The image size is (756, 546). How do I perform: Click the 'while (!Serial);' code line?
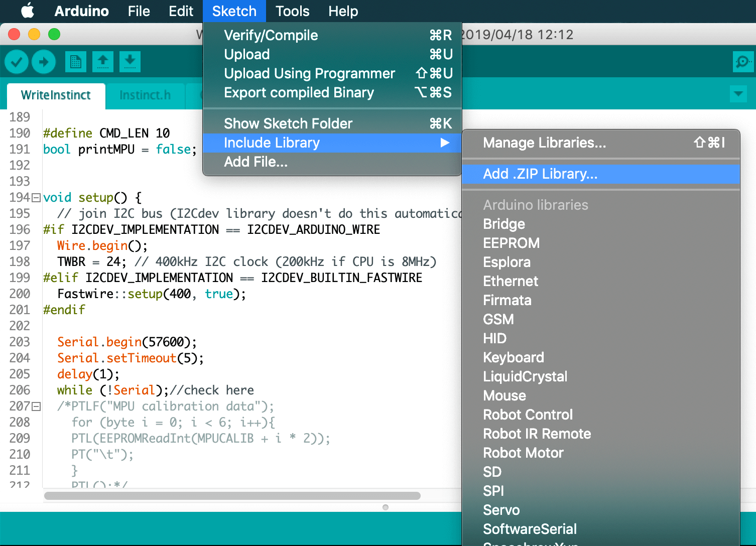113,390
